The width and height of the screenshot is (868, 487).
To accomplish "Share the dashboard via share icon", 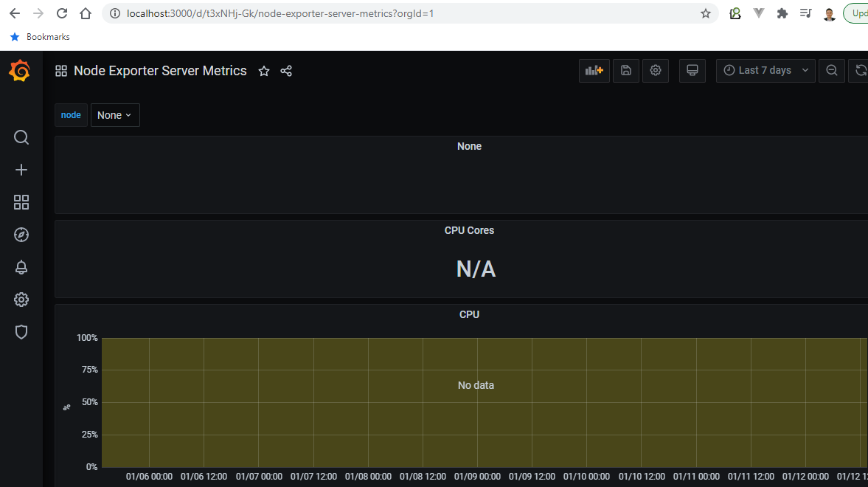I will click(x=286, y=71).
